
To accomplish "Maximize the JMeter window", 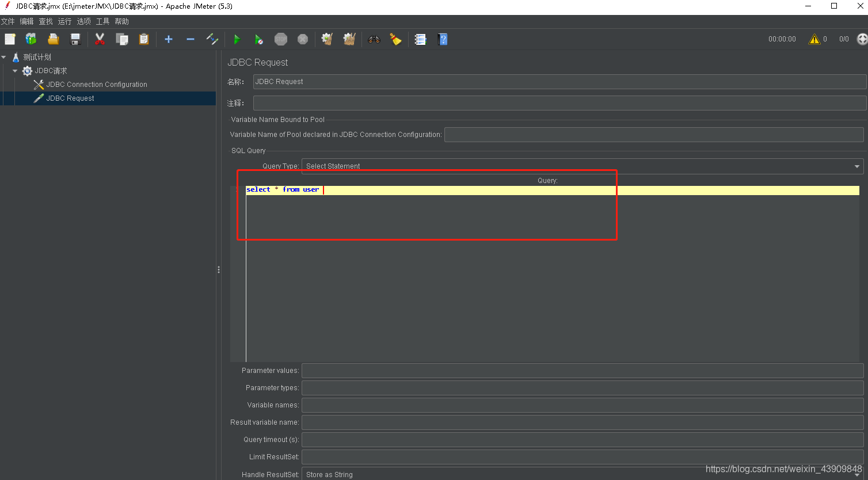I will point(834,6).
